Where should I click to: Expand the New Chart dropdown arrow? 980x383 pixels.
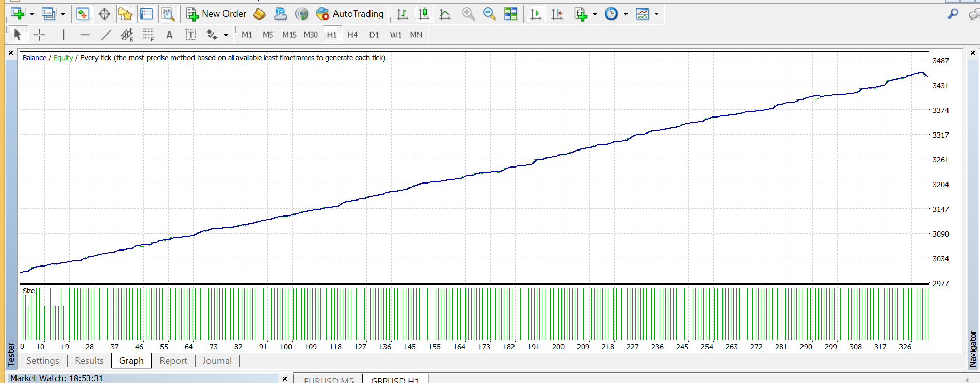coord(32,14)
